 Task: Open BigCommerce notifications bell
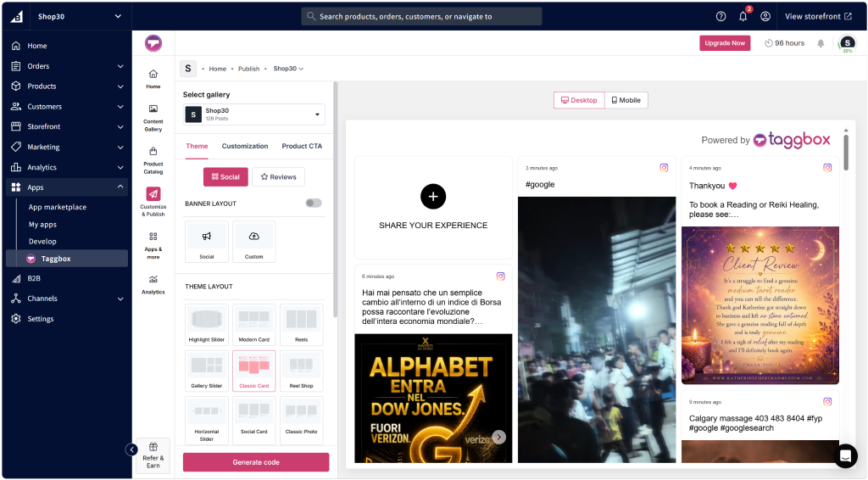(x=743, y=17)
